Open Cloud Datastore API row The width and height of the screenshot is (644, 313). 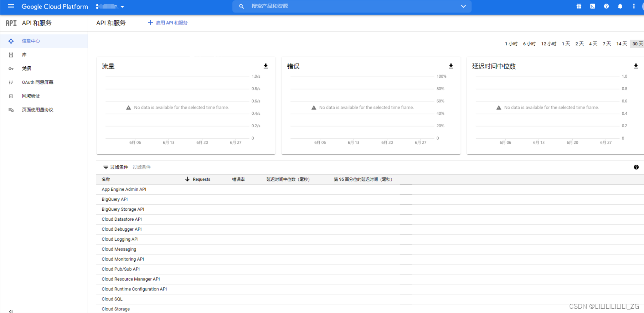[x=370, y=219]
